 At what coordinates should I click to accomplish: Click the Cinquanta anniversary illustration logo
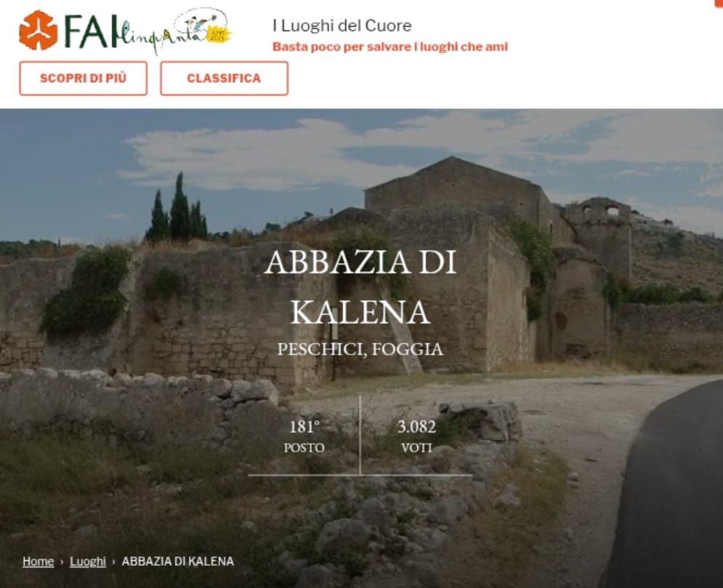(x=174, y=30)
